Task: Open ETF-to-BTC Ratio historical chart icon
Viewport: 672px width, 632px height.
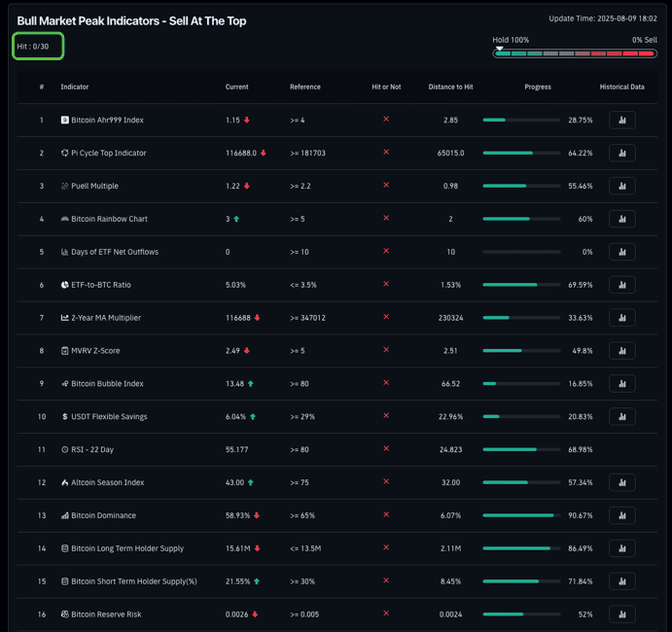Action: click(621, 285)
